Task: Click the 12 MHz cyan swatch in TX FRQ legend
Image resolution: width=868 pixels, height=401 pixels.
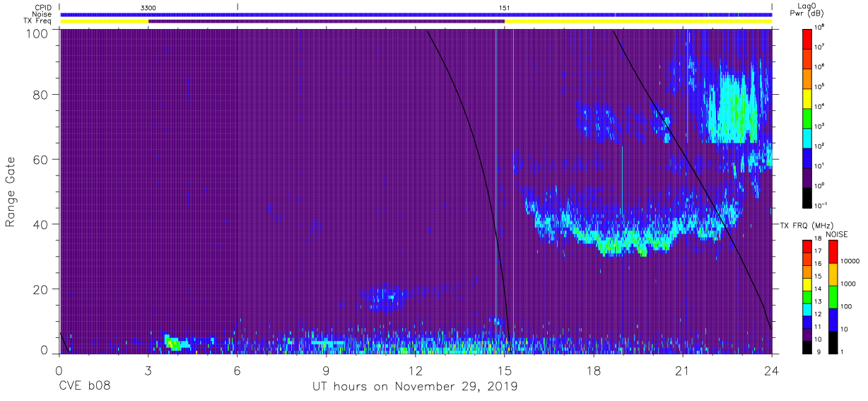Action: pyautogui.click(x=807, y=309)
